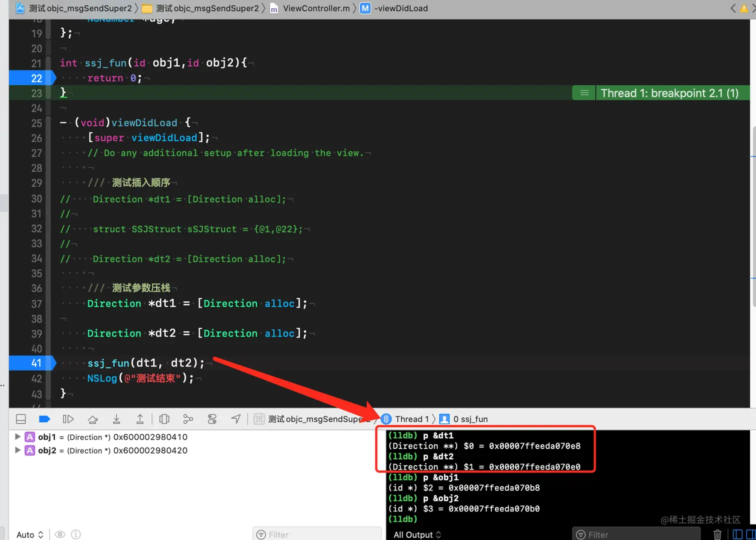Click the NSLog statement on line 42
756x540 pixels.
coord(140,378)
